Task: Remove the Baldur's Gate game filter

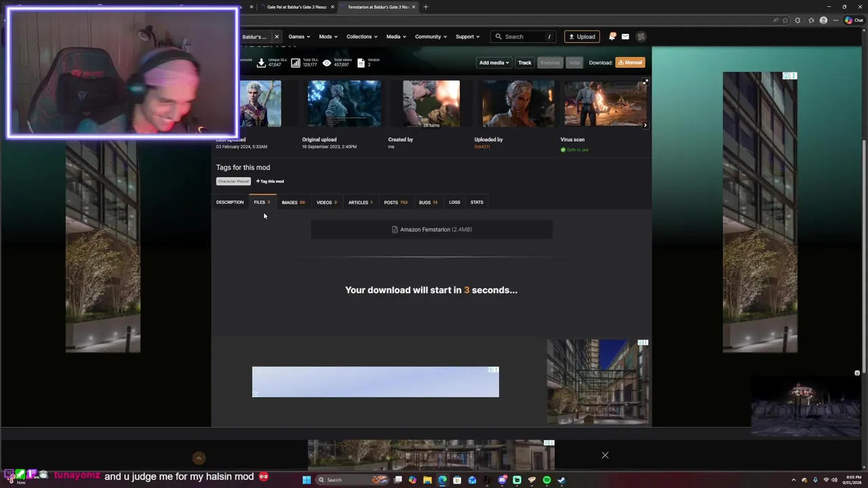Action: [277, 37]
